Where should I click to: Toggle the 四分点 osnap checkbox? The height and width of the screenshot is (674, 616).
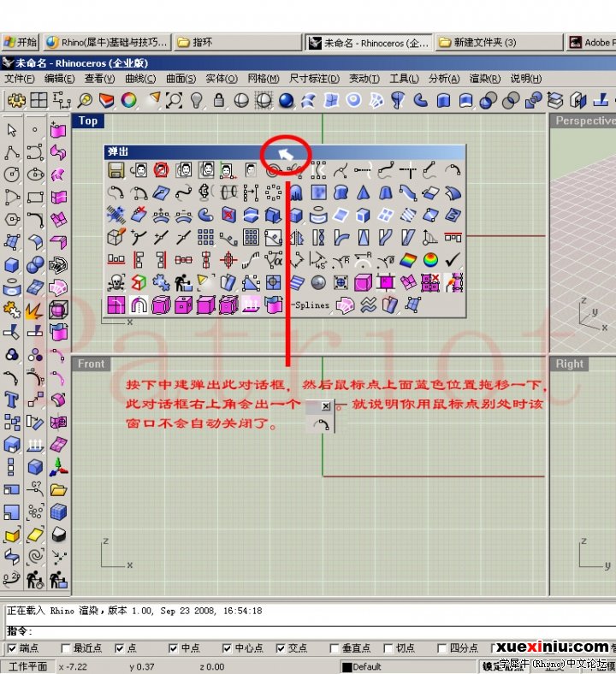click(441, 648)
